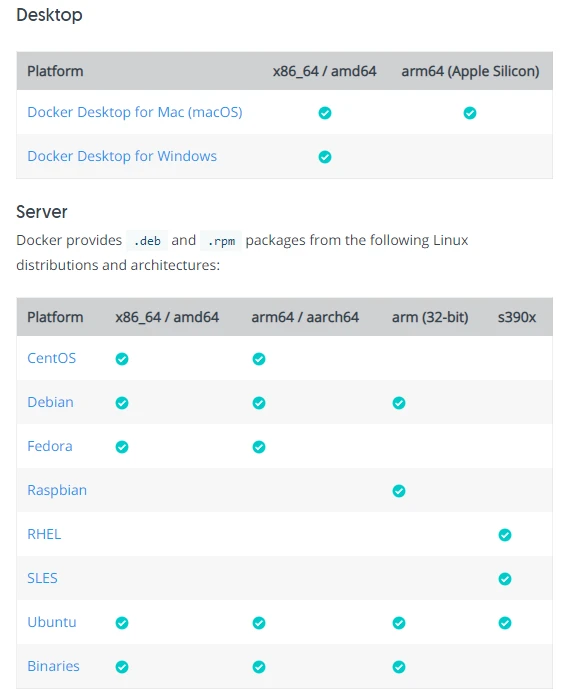The image size is (565, 700).
Task: Click the SLES s390x checkmark icon
Action: 505,579
